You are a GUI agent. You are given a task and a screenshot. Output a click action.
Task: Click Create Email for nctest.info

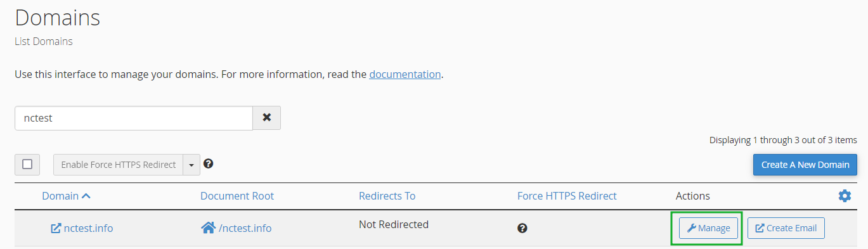click(786, 228)
